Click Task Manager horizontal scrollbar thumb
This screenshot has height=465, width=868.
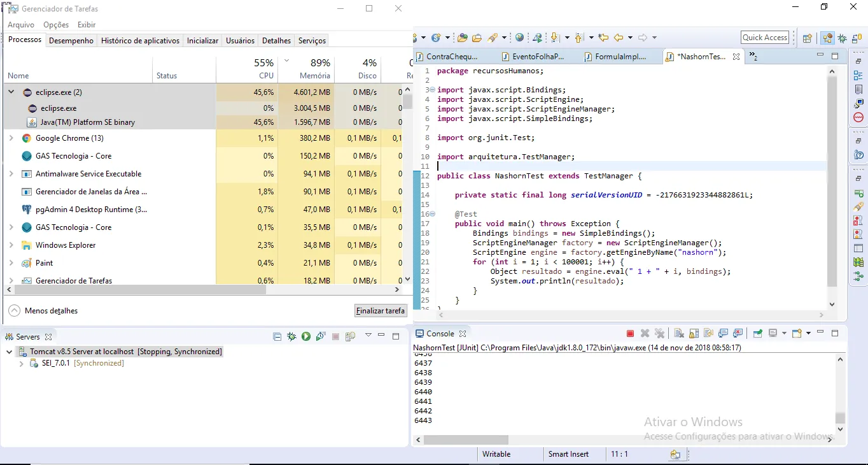139,289
